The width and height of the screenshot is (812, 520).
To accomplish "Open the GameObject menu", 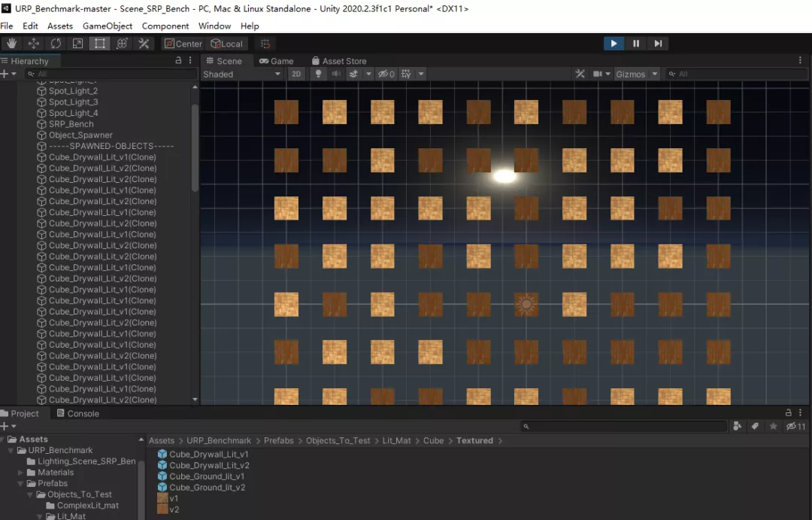I will point(108,26).
